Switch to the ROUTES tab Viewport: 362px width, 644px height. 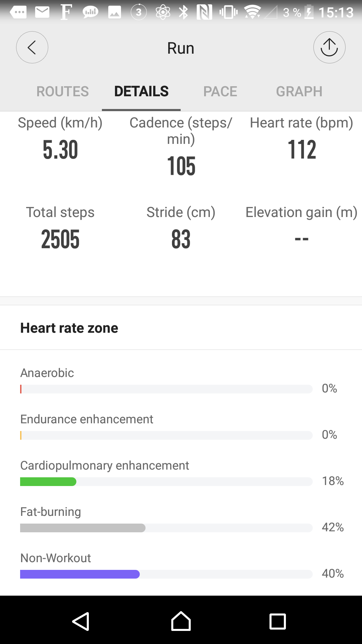pyautogui.click(x=63, y=92)
